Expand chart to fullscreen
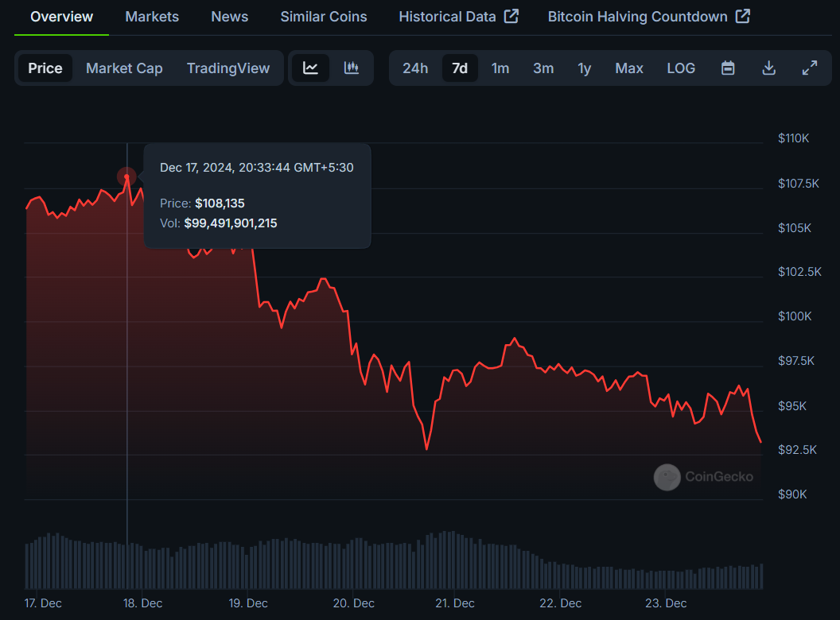The image size is (840, 620). [x=810, y=68]
